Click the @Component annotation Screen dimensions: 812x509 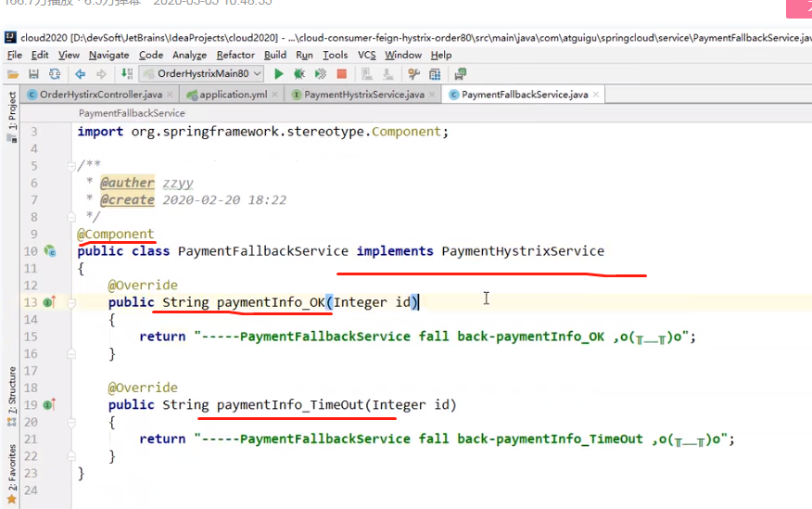116,234
